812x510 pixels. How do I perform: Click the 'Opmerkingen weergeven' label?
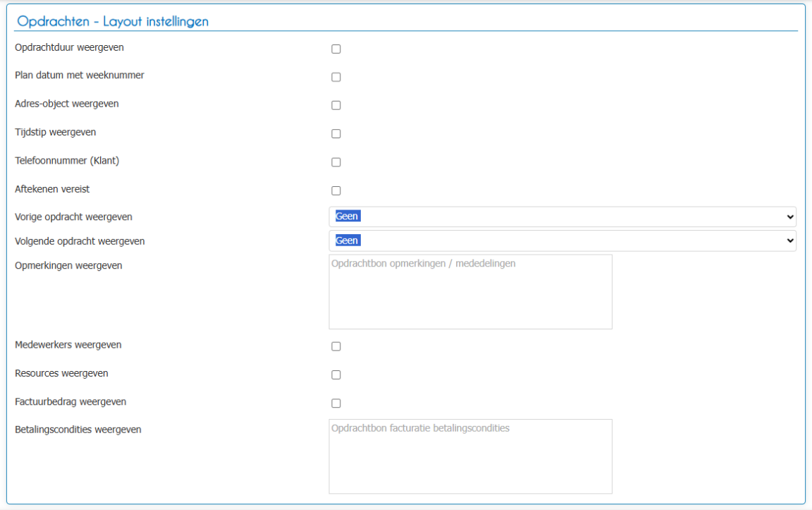pos(68,266)
